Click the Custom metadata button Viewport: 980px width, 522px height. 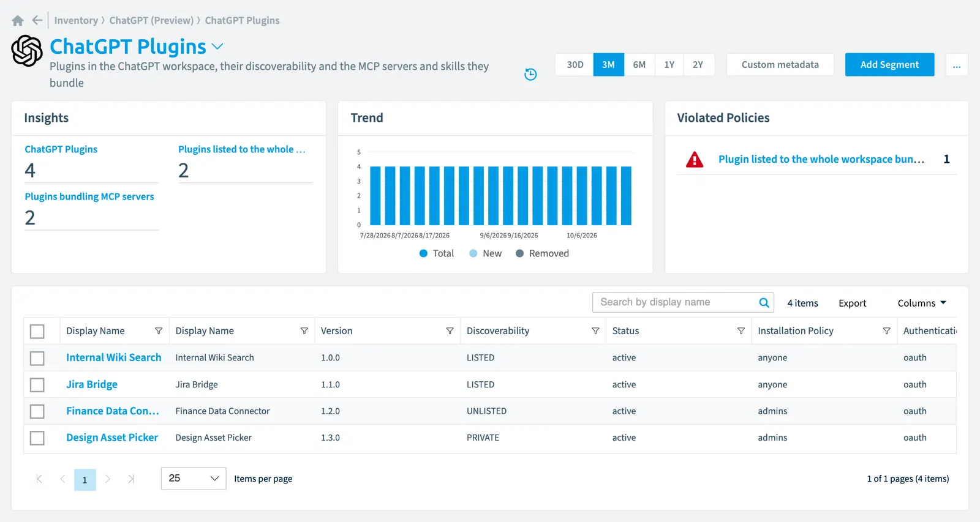pos(780,64)
